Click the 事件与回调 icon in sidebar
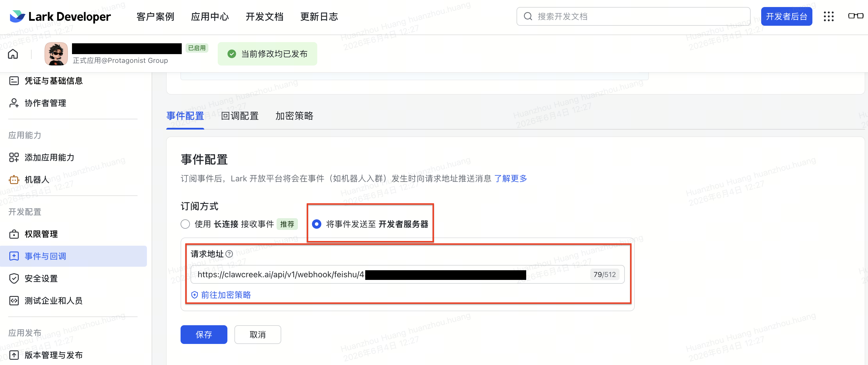 (14, 256)
